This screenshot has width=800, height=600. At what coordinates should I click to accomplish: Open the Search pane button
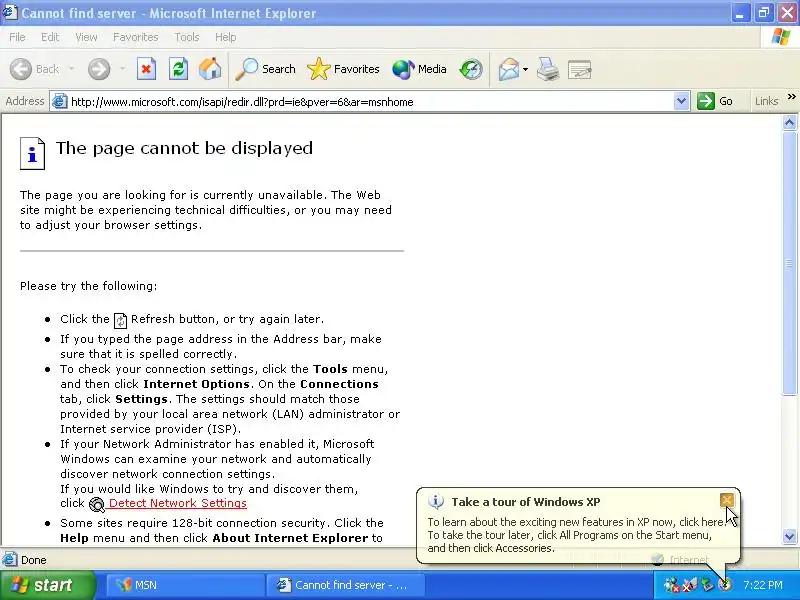pyautogui.click(x=265, y=69)
